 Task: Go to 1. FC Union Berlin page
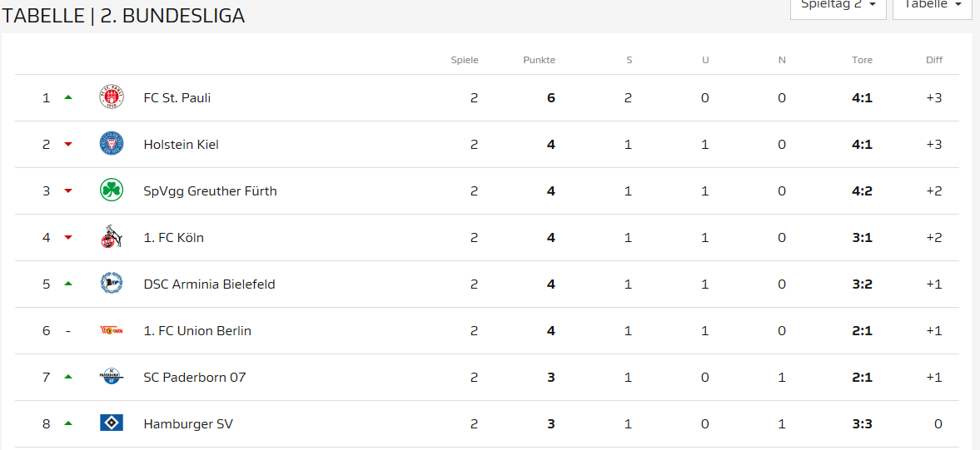click(197, 330)
